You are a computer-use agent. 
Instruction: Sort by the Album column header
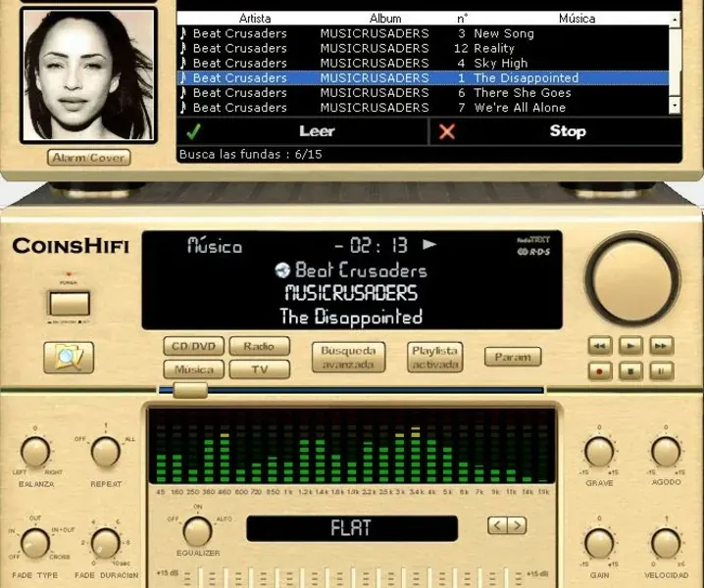(385, 19)
